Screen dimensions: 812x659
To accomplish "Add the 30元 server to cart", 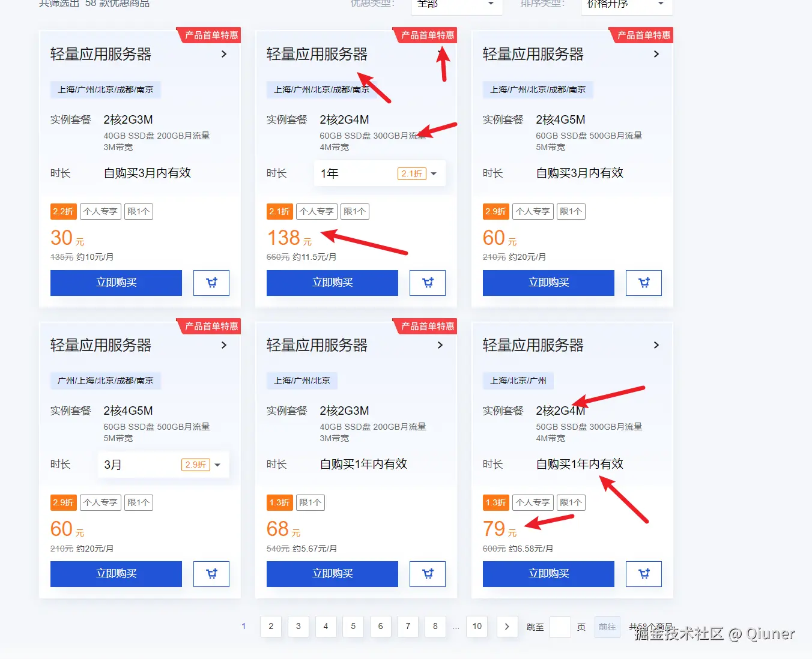I will pyautogui.click(x=211, y=283).
